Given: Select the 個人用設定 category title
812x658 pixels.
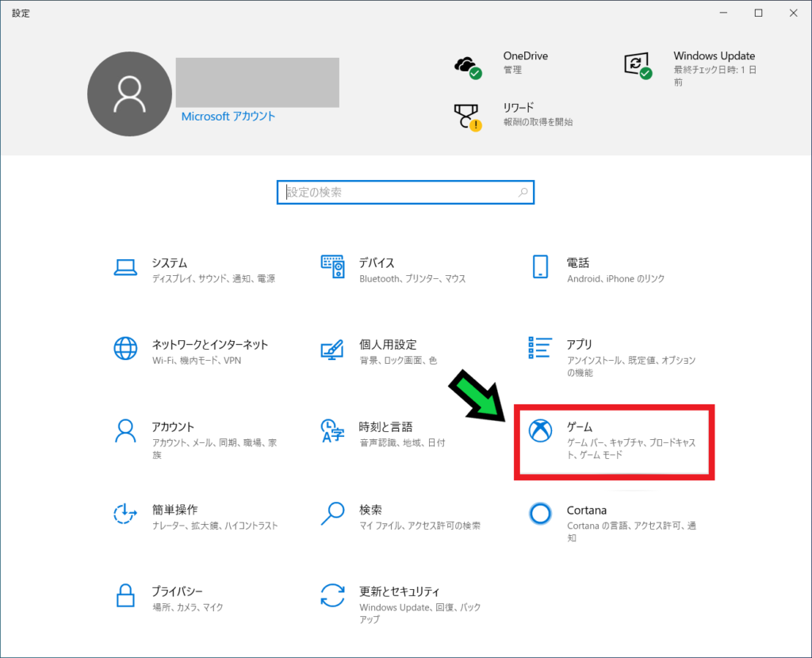Looking at the screenshot, I should point(388,344).
